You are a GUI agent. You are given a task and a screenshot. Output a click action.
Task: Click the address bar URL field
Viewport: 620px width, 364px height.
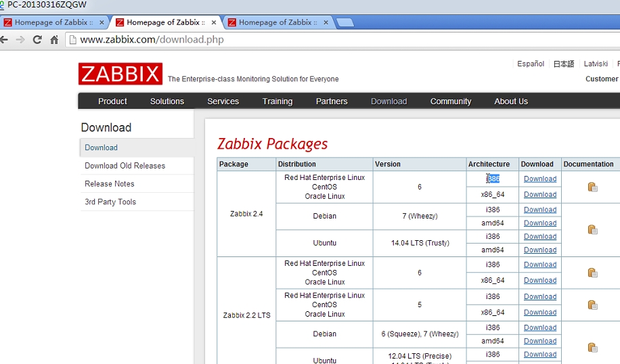point(344,39)
